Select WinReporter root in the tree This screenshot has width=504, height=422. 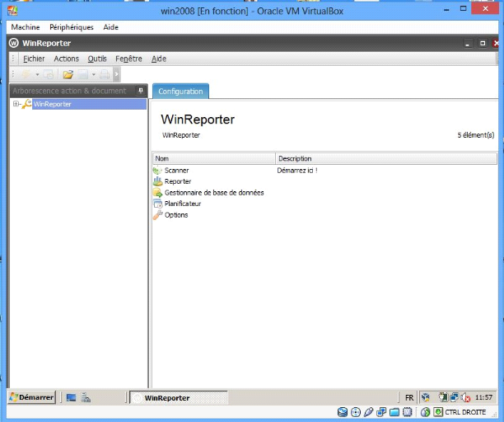pos(52,104)
